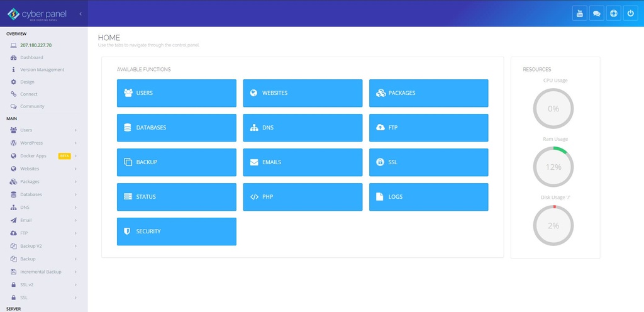Viewport: 644px width, 312px height.
Task: Click the Design gear icon
Action: pyautogui.click(x=13, y=82)
